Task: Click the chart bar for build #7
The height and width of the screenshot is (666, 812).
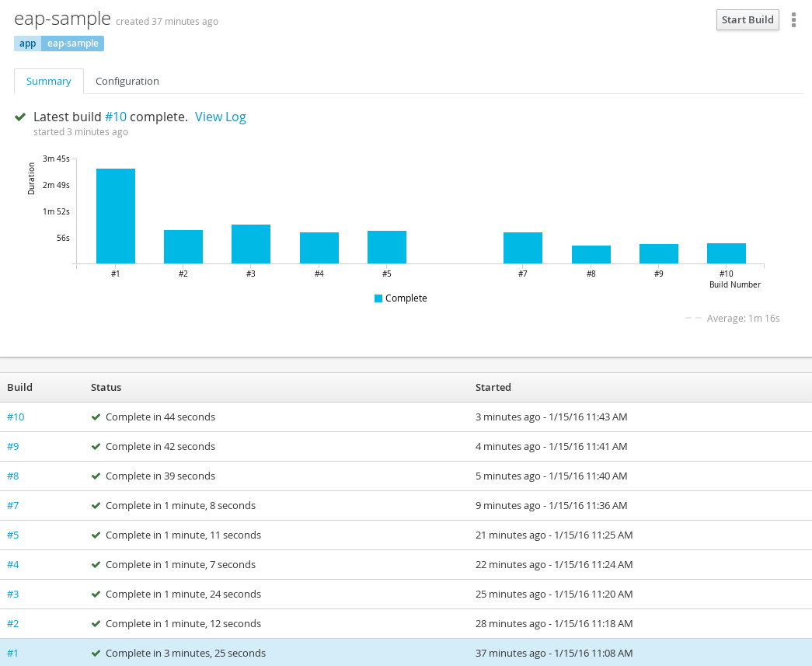Action: tap(523, 248)
